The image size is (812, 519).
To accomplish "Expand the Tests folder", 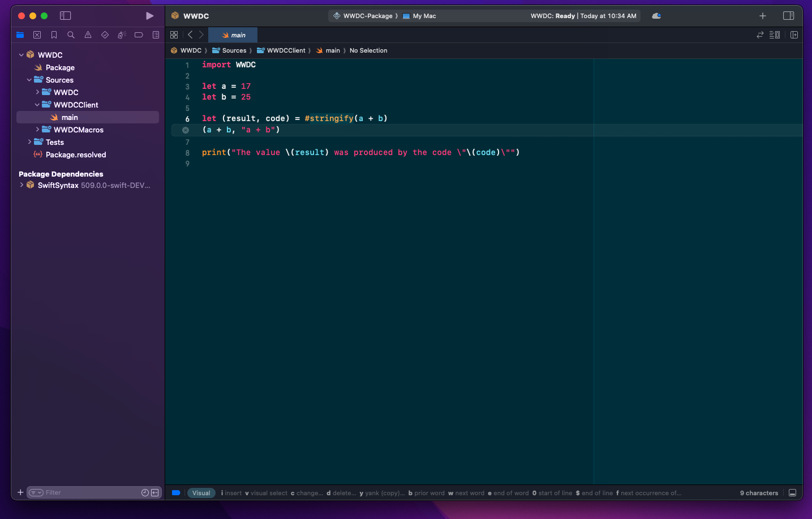I will click(29, 142).
